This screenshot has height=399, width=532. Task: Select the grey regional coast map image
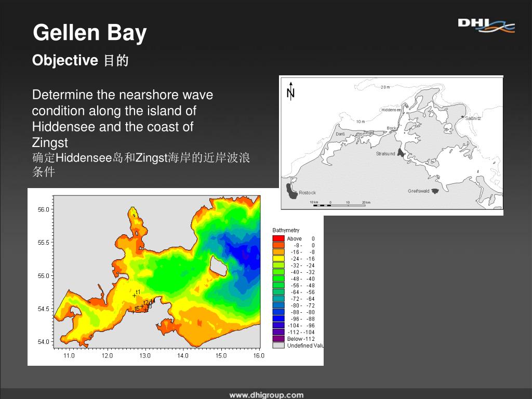[391, 145]
